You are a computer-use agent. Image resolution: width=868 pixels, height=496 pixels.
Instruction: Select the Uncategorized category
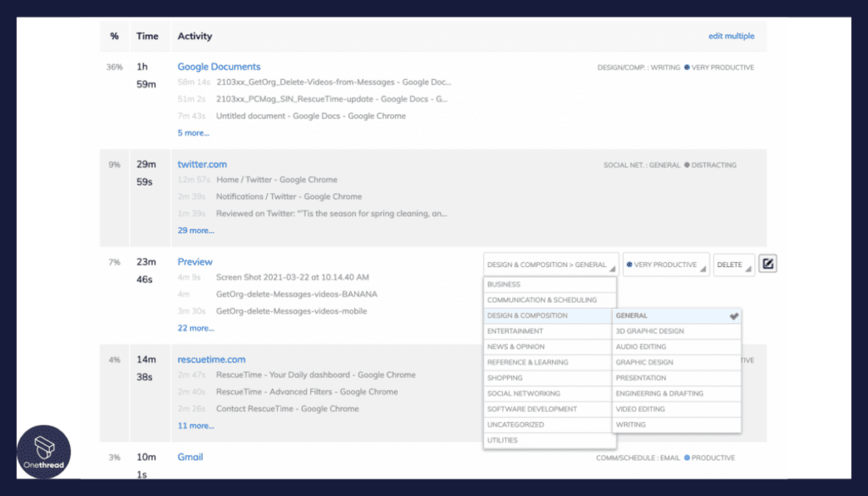[548, 425]
